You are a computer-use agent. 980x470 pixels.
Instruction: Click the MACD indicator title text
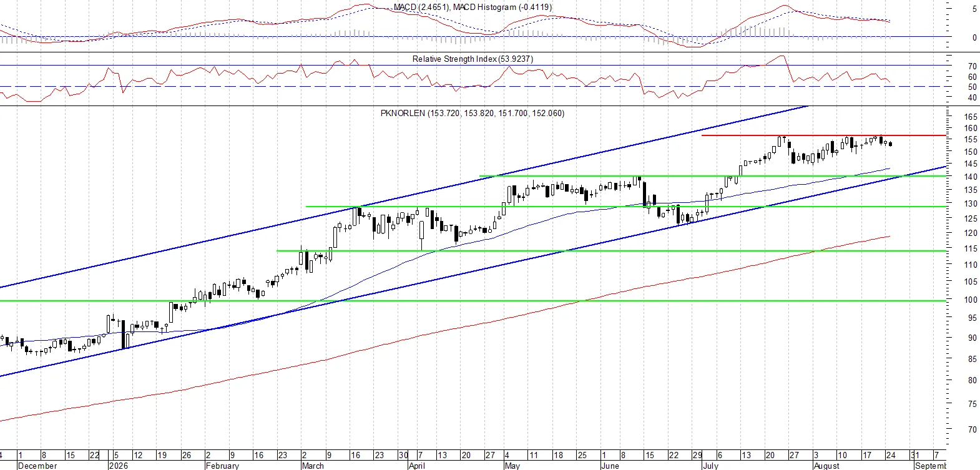coord(473,7)
